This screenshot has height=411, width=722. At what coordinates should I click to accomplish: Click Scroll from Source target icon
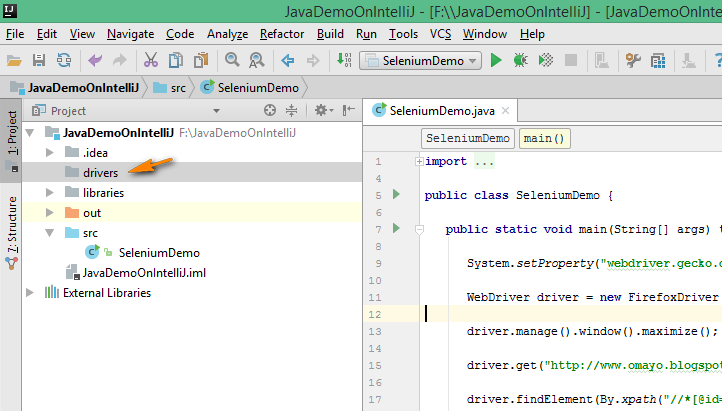(x=270, y=110)
